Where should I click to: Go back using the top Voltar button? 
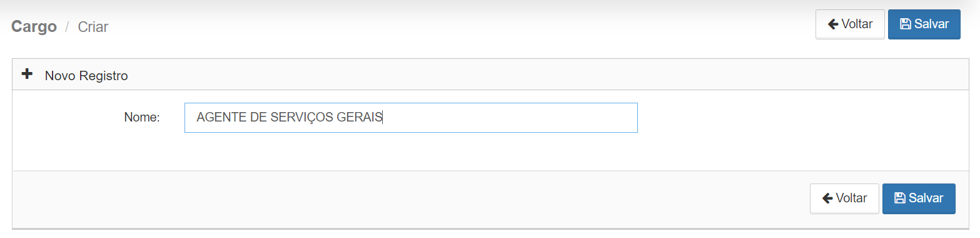coord(850,24)
